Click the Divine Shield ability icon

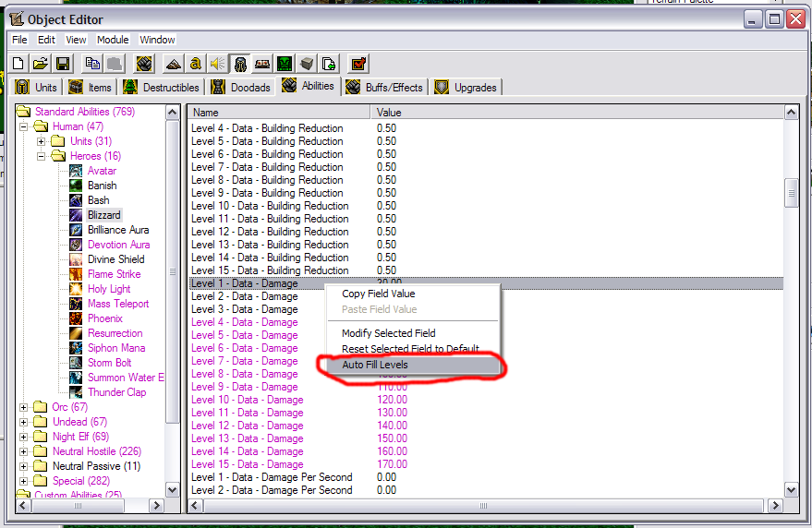(x=76, y=259)
